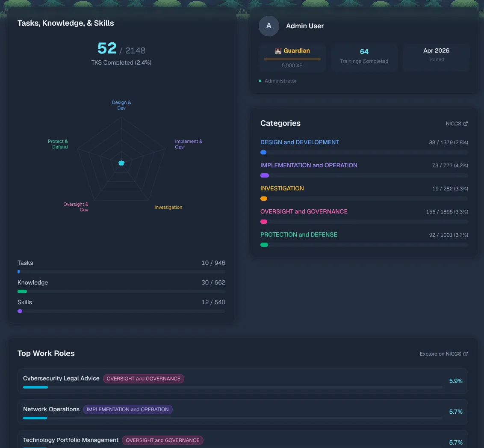Viewport: 484px width, 448px height.
Task: Click the OVERSIGHT and GOVERNANCE tag on Cybersecurity Legal Advice
Action: click(x=143, y=379)
